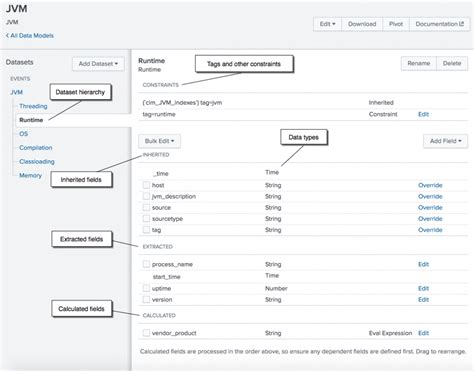
Task: Click the Number type of uptime
Action: [x=276, y=288]
